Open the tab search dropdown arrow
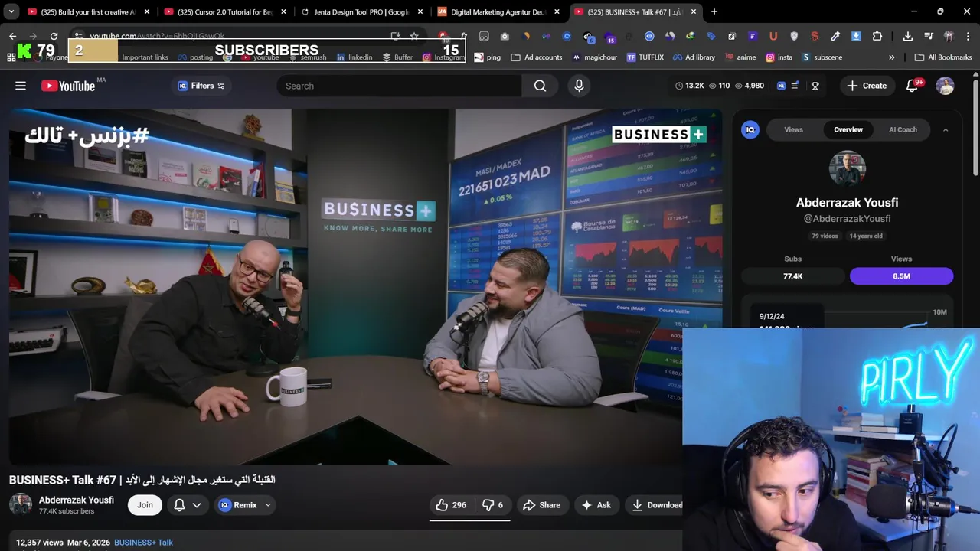Image resolution: width=980 pixels, height=551 pixels. [11, 11]
